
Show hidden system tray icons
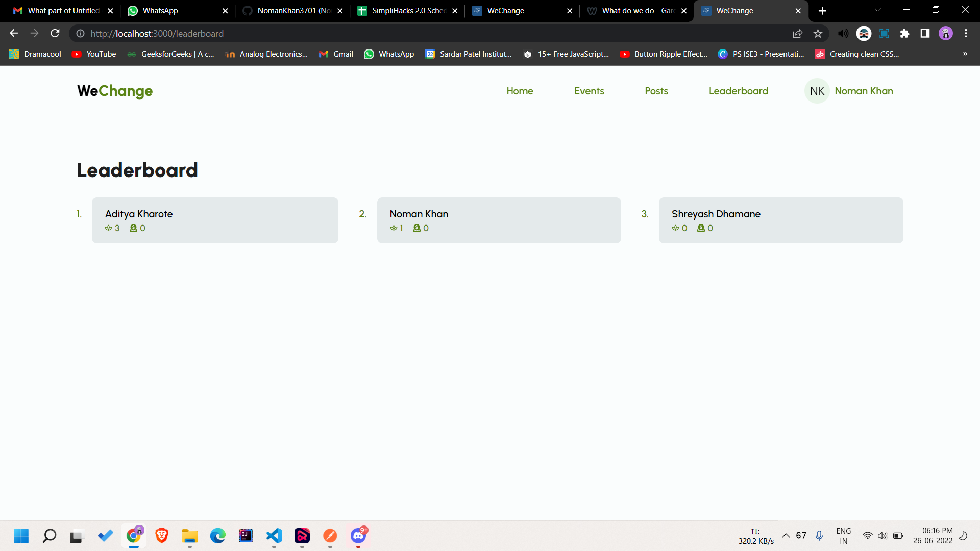pos(786,536)
